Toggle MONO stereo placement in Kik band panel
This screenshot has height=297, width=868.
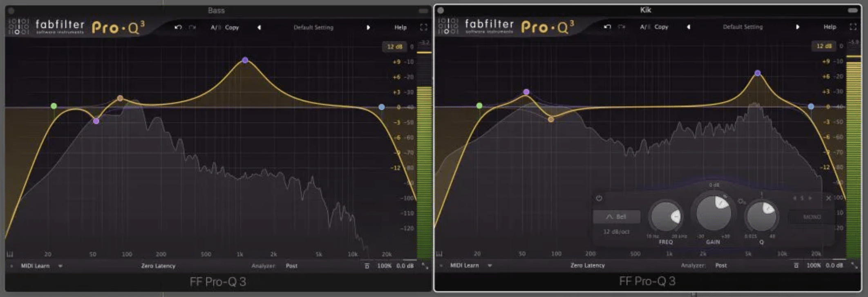click(812, 217)
